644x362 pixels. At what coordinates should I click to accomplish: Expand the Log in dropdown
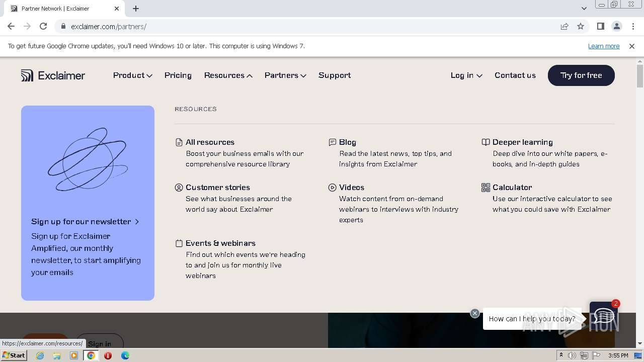pos(466,75)
